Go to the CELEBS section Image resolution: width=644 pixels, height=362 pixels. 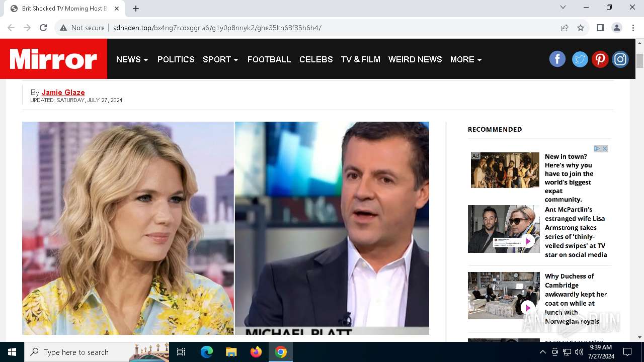point(316,59)
